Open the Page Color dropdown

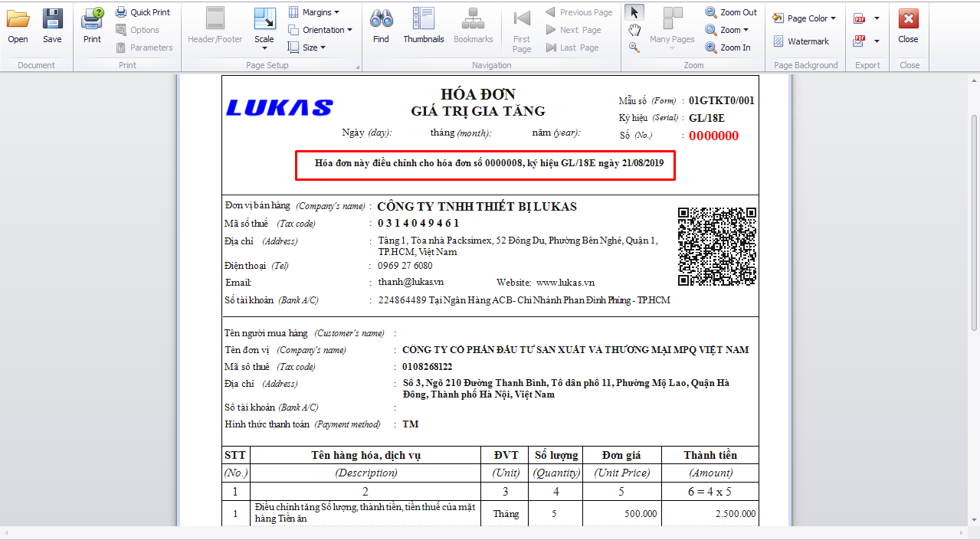pyautogui.click(x=804, y=18)
